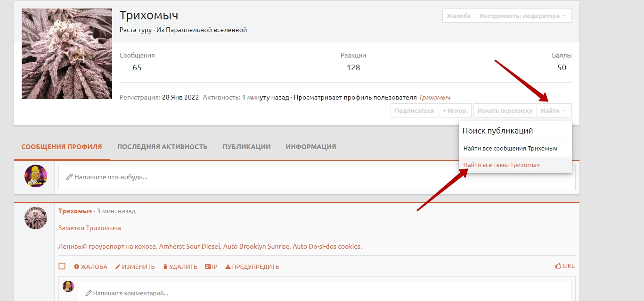Open the Заметки Трихомыча link
The width and height of the screenshot is (644, 301).
click(90, 228)
